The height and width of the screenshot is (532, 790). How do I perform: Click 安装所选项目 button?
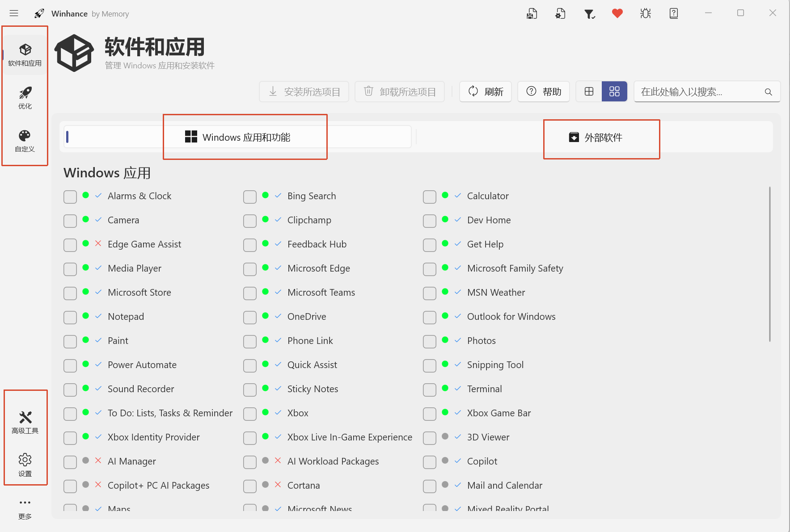click(304, 92)
